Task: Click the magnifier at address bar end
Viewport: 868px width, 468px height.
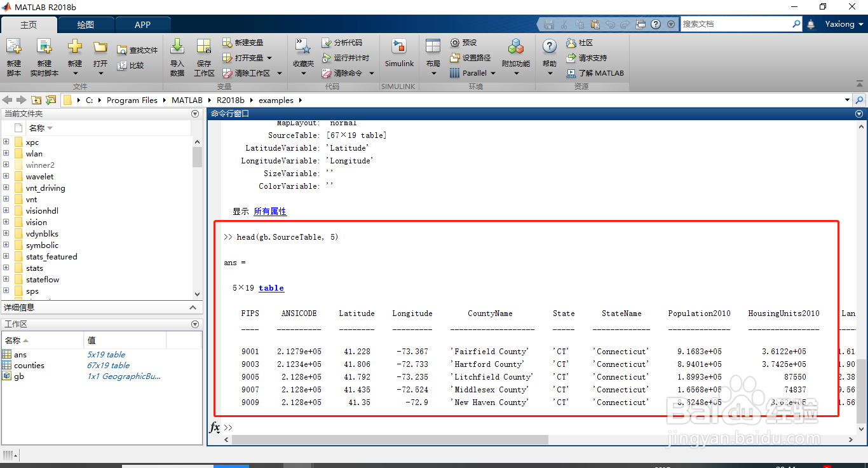Action: tap(860, 100)
